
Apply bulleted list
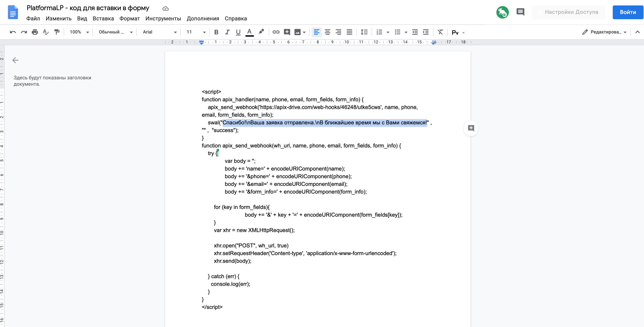pyautogui.click(x=397, y=32)
